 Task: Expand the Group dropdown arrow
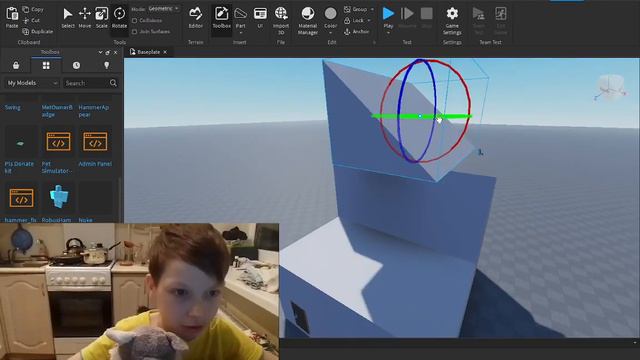pos(372,9)
